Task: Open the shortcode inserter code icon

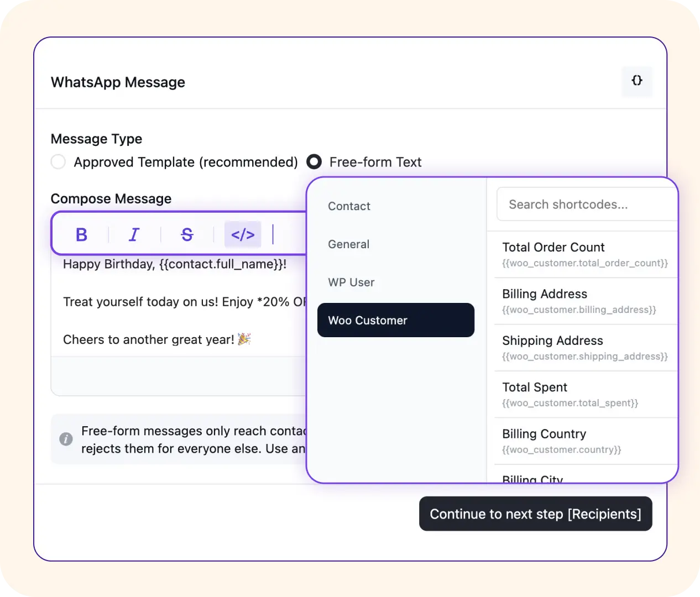Action: point(243,235)
